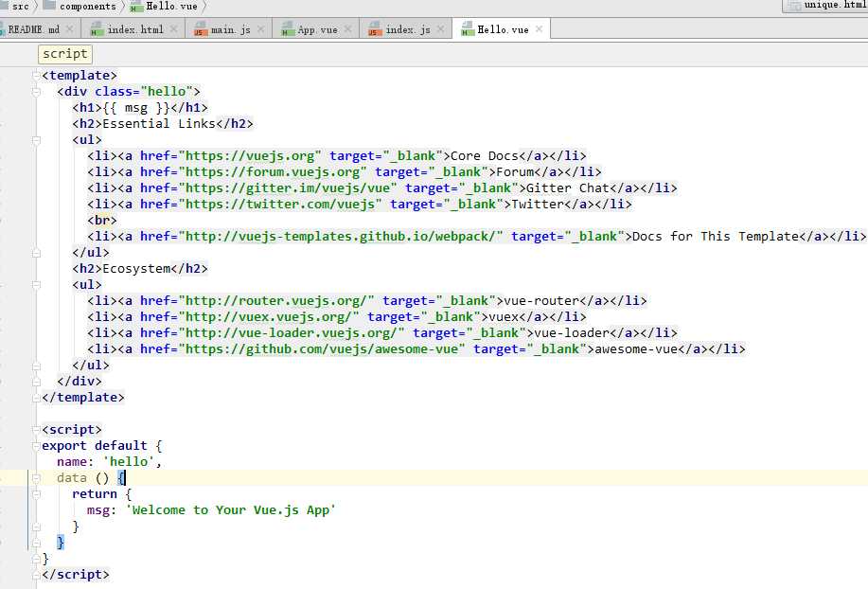Select the Hello.vue editor tab

(x=503, y=29)
